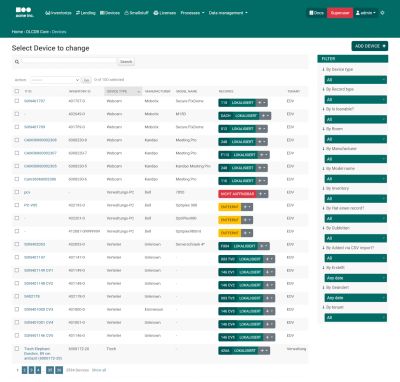Click the Search button
Viewport: 400px width, 382px height.
pyautogui.click(x=126, y=62)
